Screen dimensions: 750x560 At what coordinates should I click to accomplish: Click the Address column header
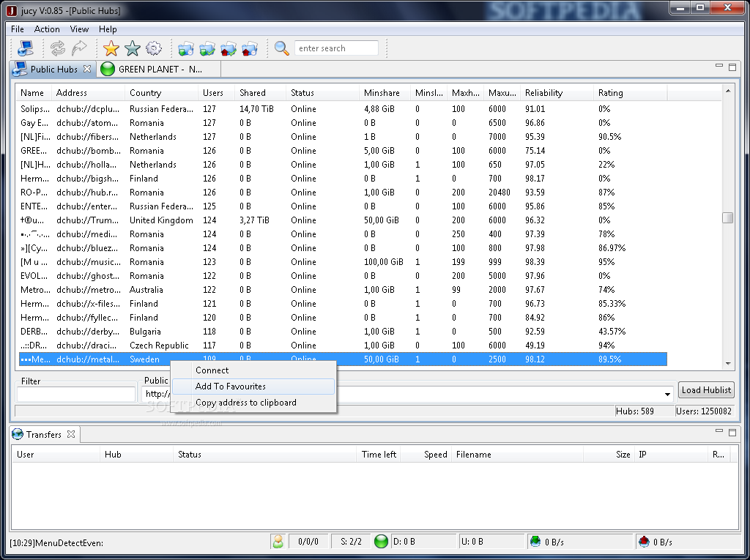click(x=88, y=93)
